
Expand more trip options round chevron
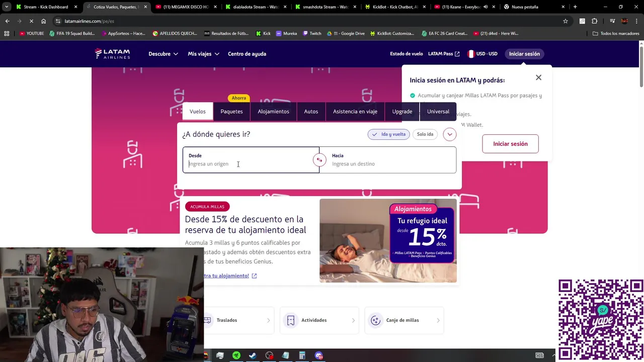coord(449,134)
